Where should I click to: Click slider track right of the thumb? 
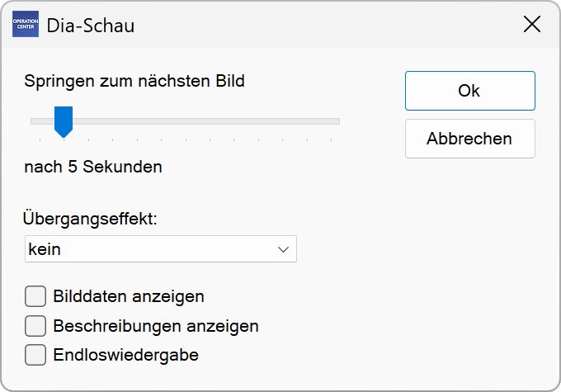pos(206,121)
